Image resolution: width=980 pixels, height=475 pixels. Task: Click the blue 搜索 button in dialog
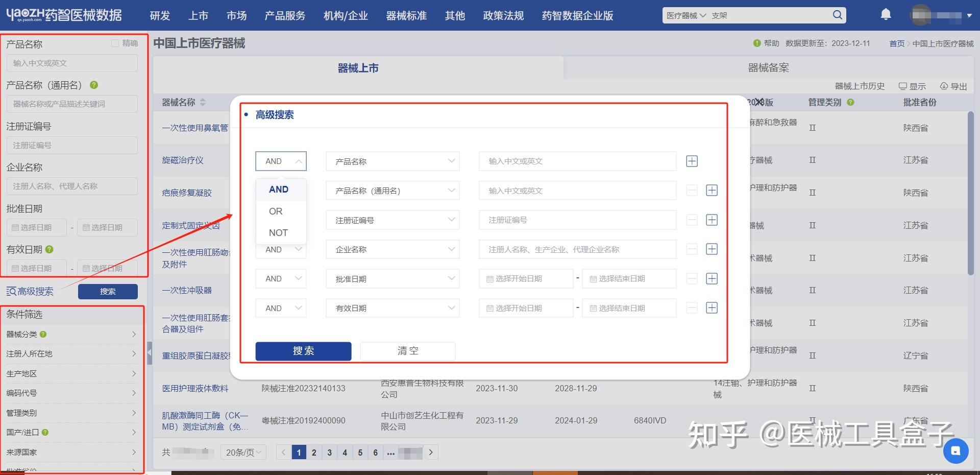[x=303, y=351]
